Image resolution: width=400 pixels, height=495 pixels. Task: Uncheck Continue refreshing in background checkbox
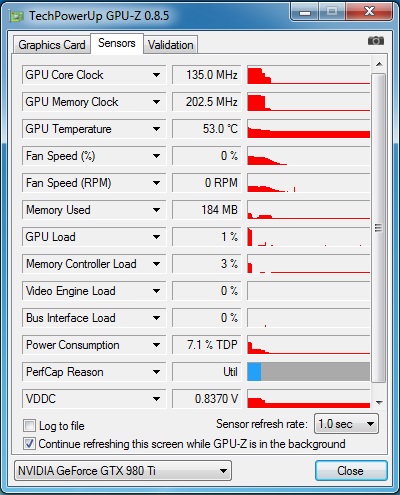click(x=29, y=444)
